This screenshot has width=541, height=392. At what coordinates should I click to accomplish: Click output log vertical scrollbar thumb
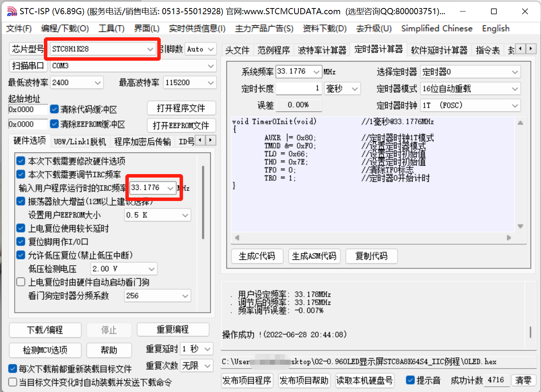pyautogui.click(x=531, y=332)
